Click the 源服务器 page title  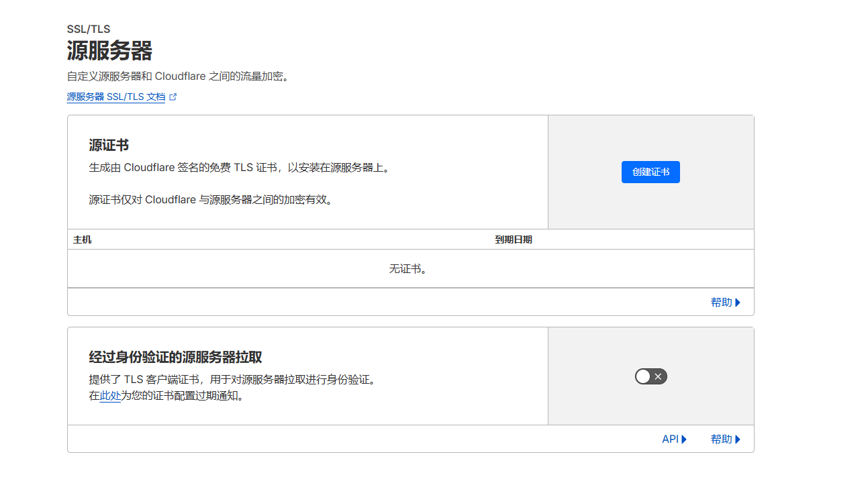tap(109, 51)
